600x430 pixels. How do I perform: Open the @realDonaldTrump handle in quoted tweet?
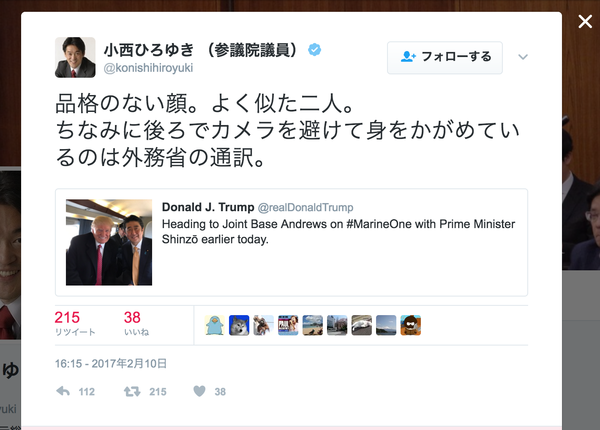coord(305,207)
